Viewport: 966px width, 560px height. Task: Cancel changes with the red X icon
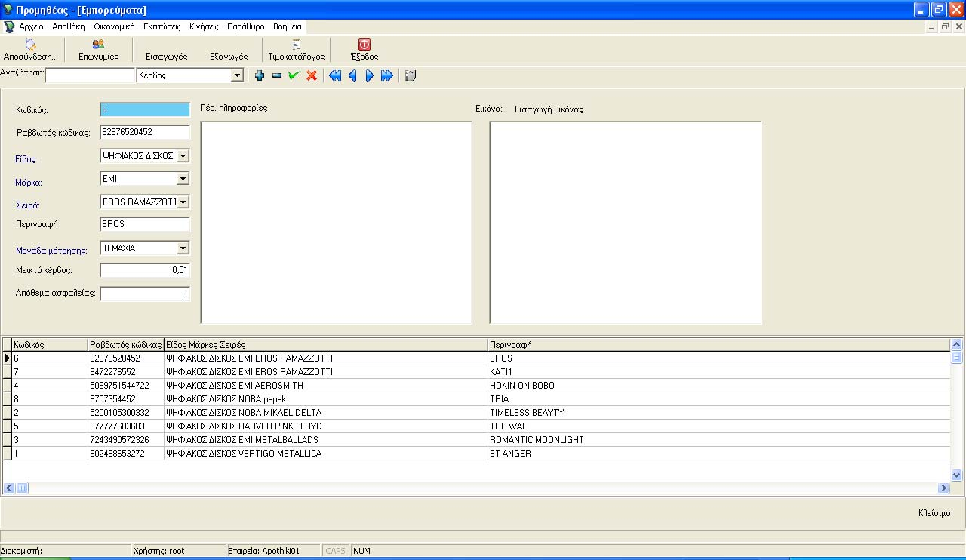(312, 75)
